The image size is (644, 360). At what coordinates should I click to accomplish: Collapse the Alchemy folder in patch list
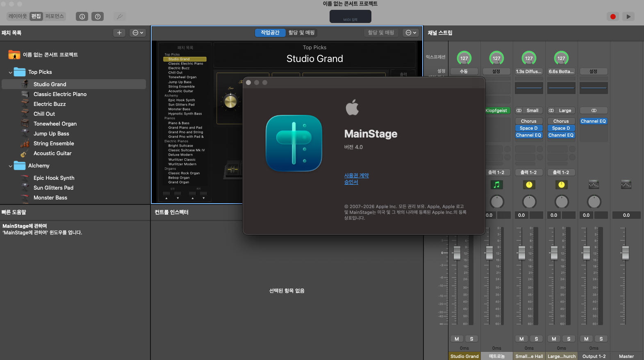pyautogui.click(x=10, y=166)
